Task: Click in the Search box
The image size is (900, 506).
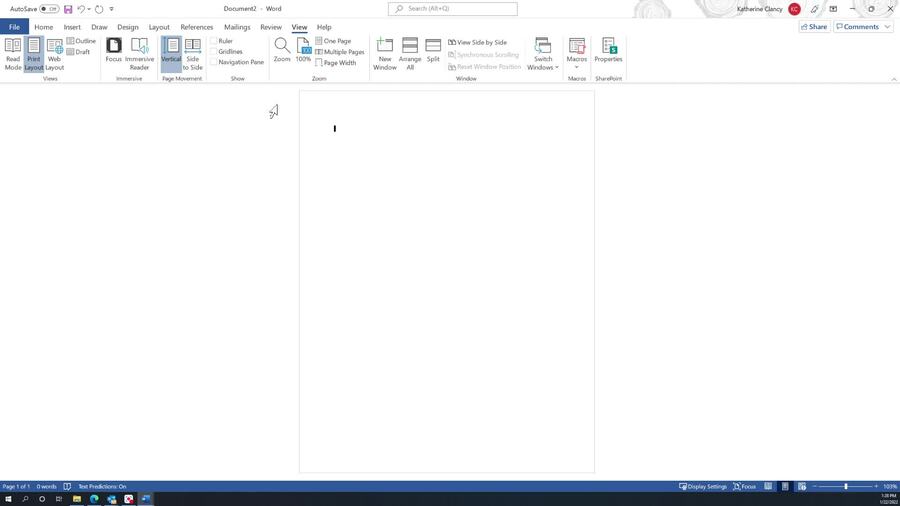Action: coord(453,9)
